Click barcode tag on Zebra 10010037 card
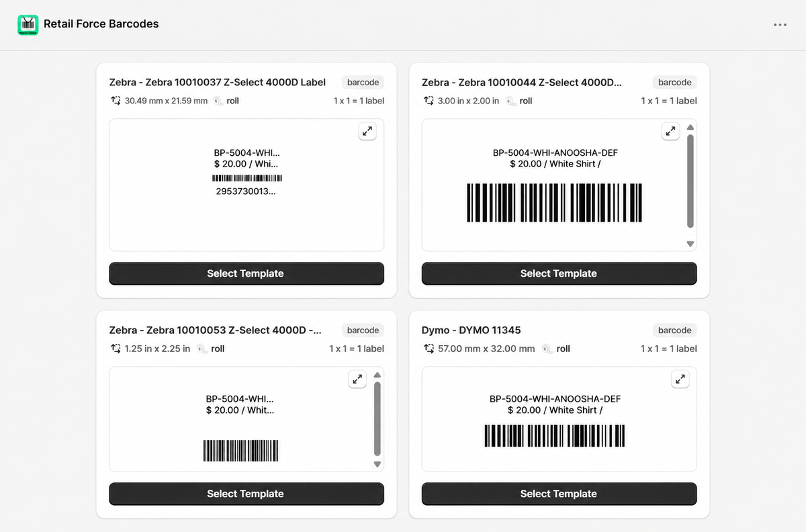The image size is (806, 532). click(363, 83)
